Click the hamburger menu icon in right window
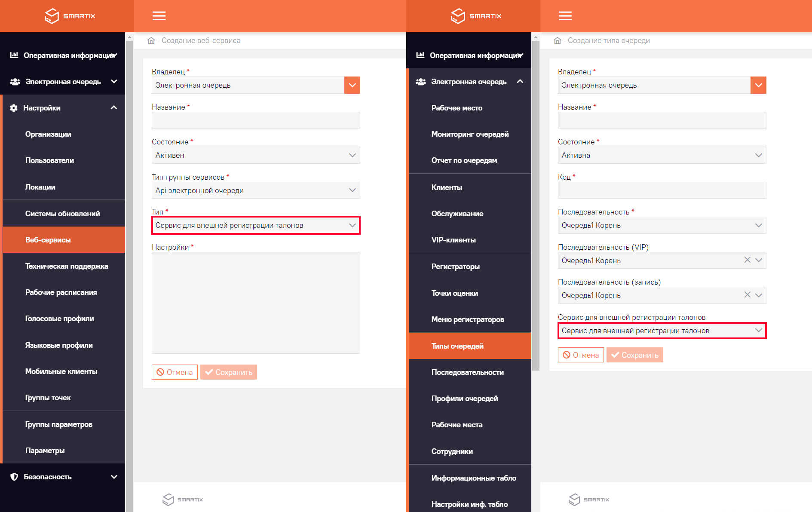812x512 pixels. (565, 16)
